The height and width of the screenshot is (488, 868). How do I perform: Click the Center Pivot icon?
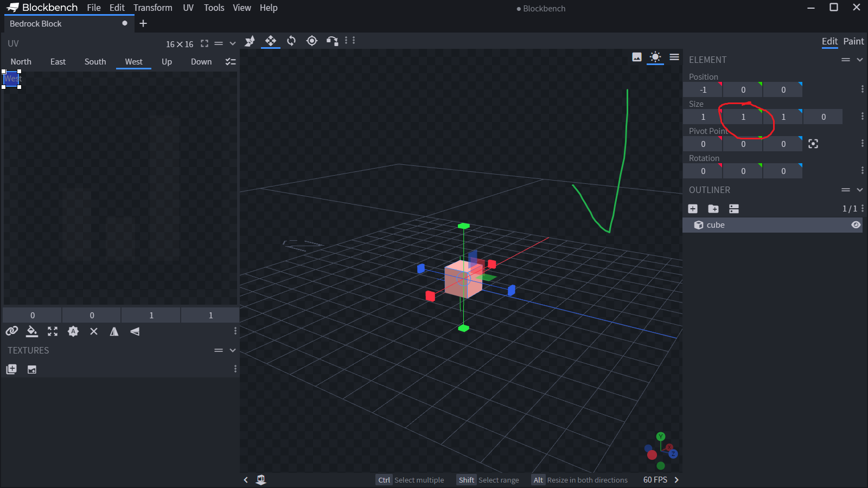813,144
